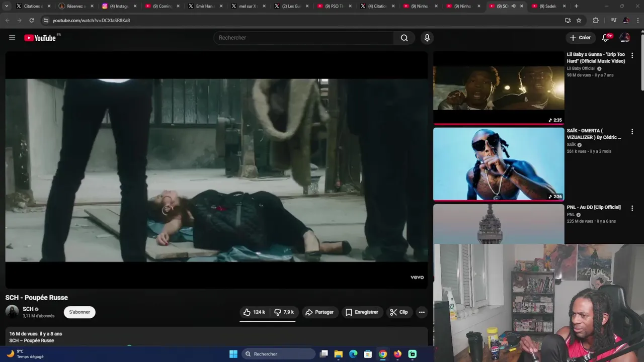
Task: Click the Créer button
Action: pyautogui.click(x=580, y=38)
